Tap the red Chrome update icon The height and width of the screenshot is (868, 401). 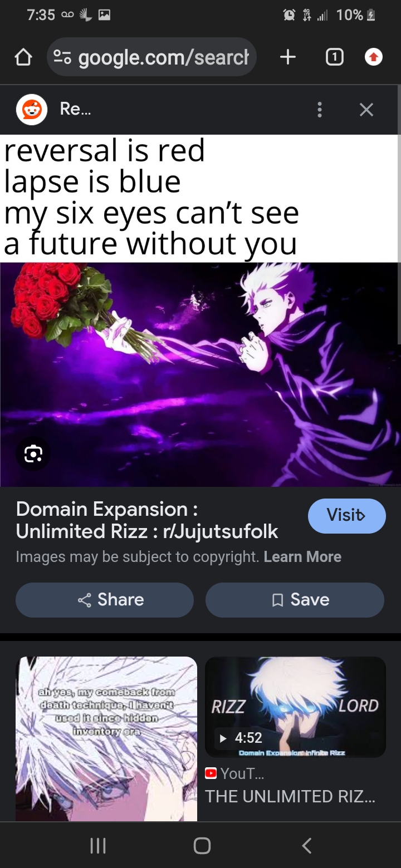tap(374, 57)
